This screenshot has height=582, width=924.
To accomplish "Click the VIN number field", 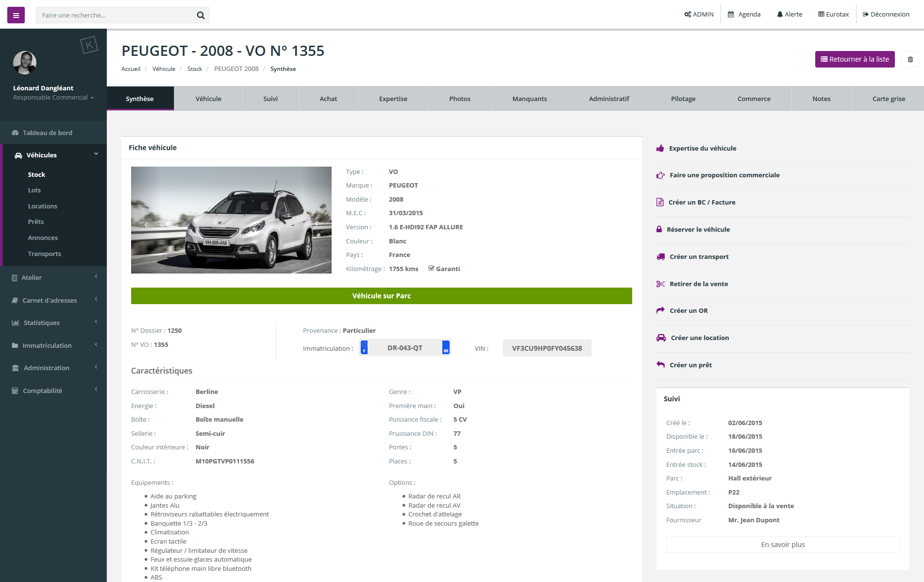I will [x=547, y=348].
